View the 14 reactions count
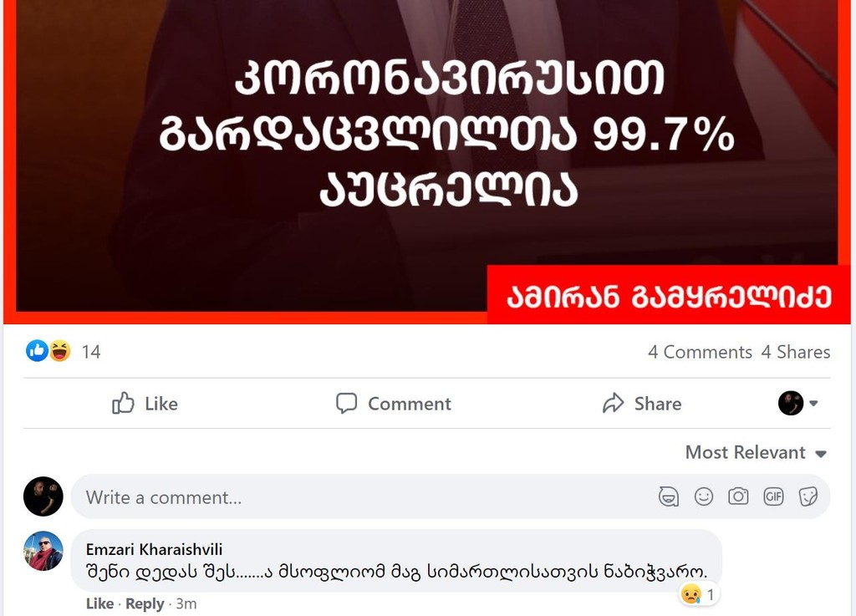This screenshot has height=616, width=856. click(x=91, y=352)
